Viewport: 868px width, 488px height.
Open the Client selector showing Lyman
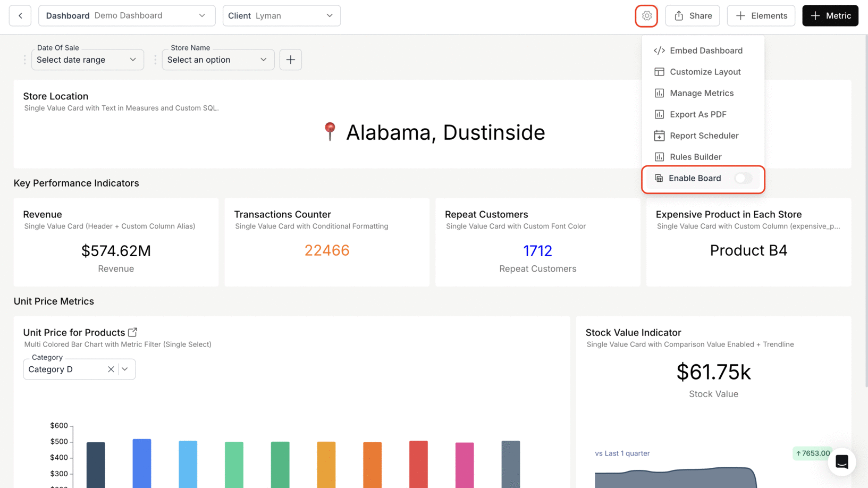281,15
